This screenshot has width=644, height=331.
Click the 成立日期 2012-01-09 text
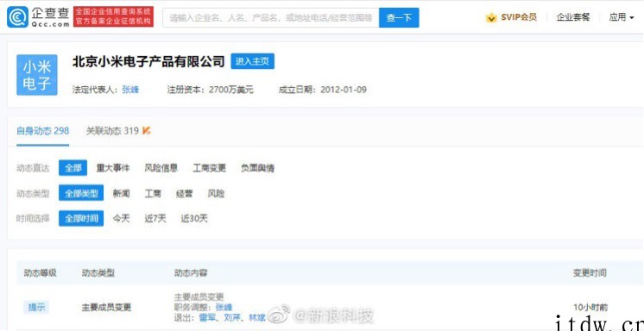tap(322, 90)
